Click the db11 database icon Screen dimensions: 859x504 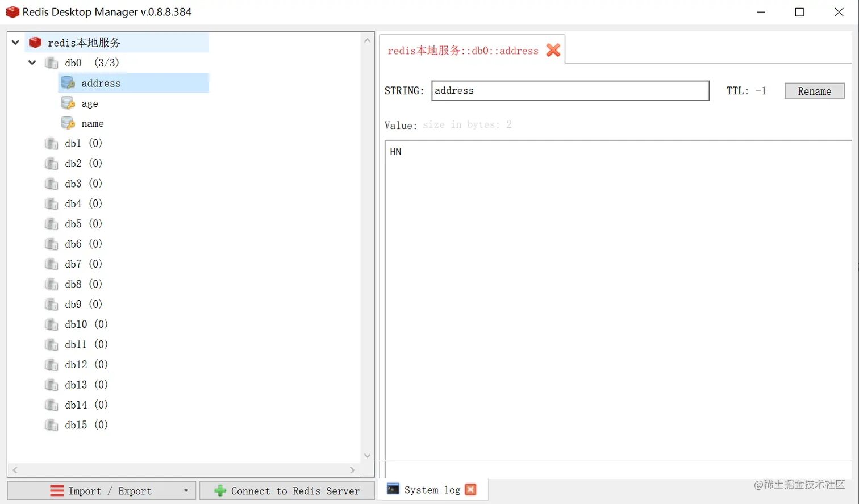tap(51, 344)
